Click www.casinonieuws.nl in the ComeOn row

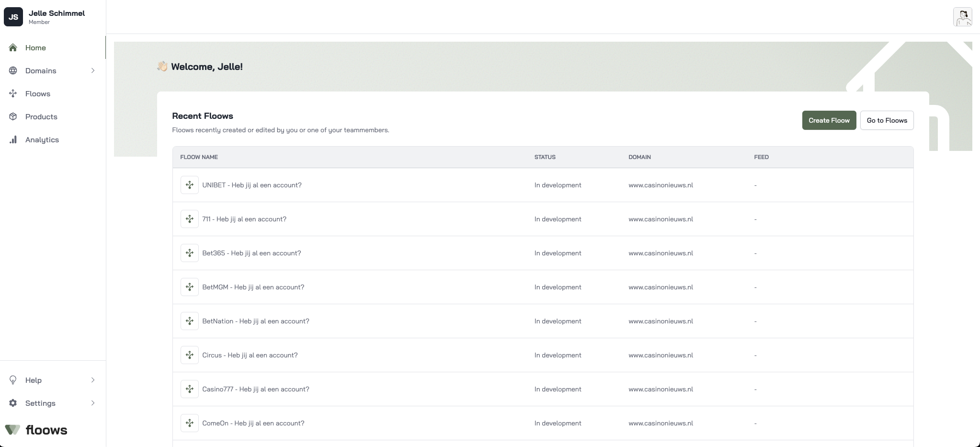pyautogui.click(x=661, y=423)
